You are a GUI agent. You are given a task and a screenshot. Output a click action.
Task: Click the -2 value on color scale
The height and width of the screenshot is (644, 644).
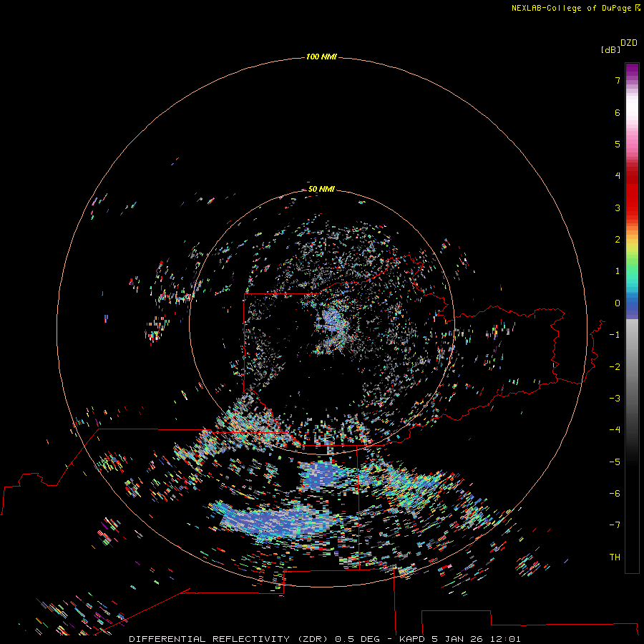tap(615, 367)
